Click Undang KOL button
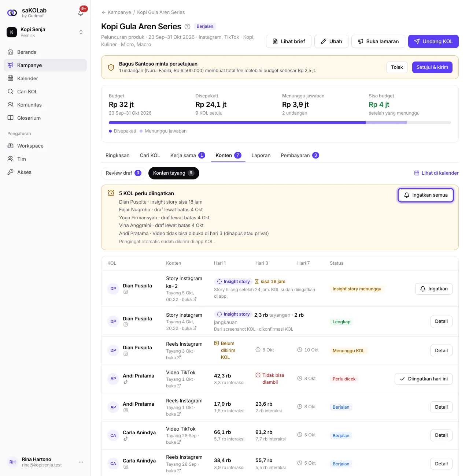Screen dimensions: 469x476 (x=433, y=41)
